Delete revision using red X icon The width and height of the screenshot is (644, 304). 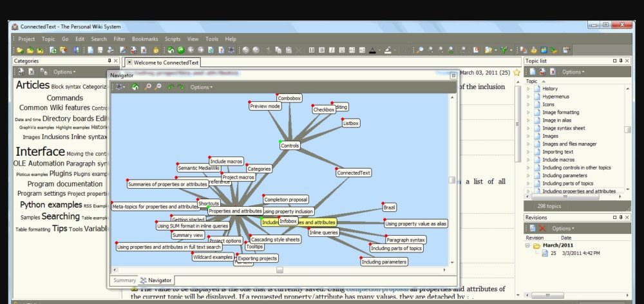[x=542, y=229]
